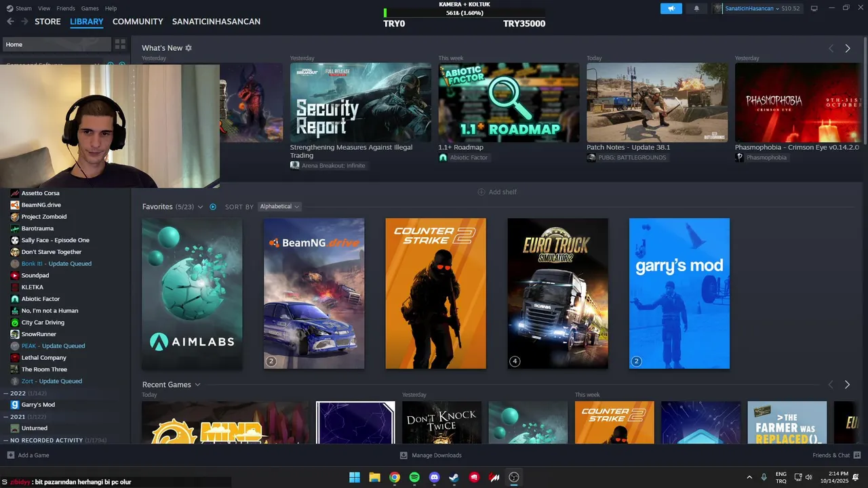Click the Sally Face icon in list
Viewport: 868px width, 488px height.
pyautogui.click(x=15, y=240)
